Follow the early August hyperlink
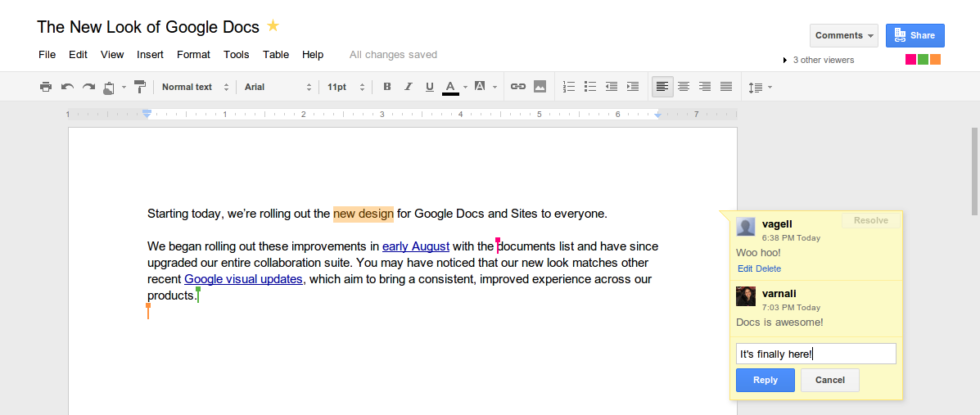Screen dimensions: 980x415 pos(415,246)
